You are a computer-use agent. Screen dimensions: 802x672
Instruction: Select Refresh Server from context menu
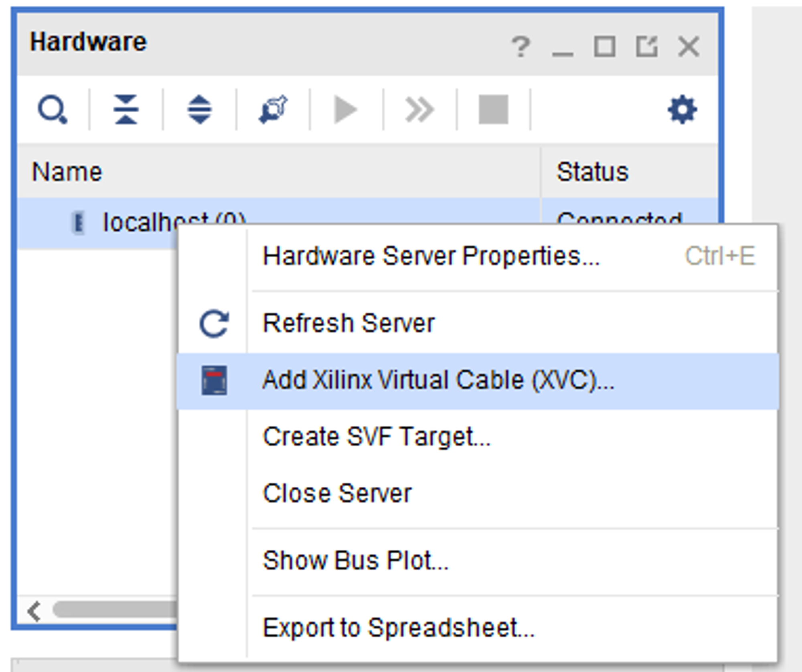[x=348, y=323]
